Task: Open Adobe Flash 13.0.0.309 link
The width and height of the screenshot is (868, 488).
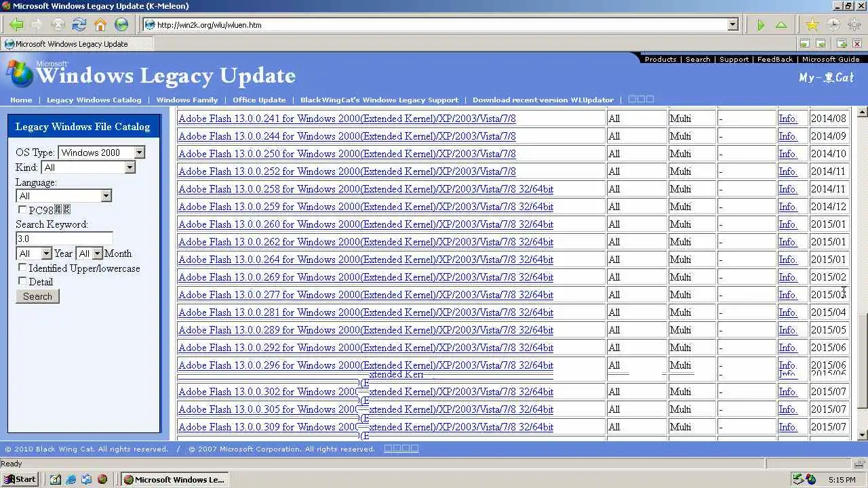Action: click(x=366, y=427)
